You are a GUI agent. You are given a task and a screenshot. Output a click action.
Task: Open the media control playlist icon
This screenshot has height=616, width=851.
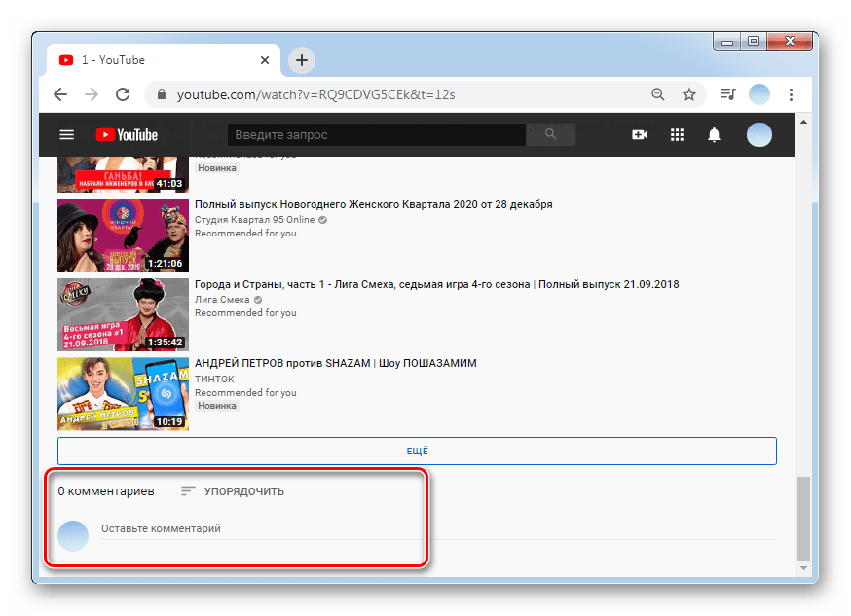pyautogui.click(x=727, y=94)
